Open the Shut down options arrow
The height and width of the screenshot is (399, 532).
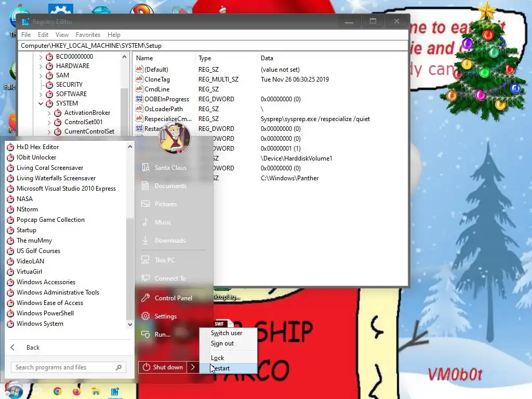(193, 367)
